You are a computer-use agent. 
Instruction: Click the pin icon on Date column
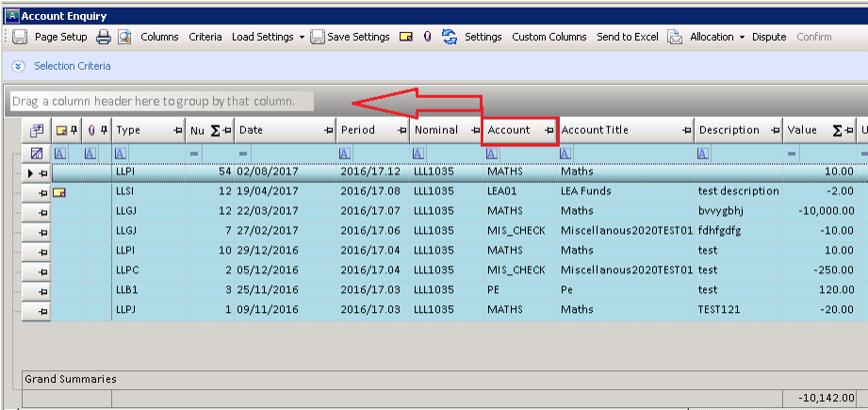[x=328, y=131]
